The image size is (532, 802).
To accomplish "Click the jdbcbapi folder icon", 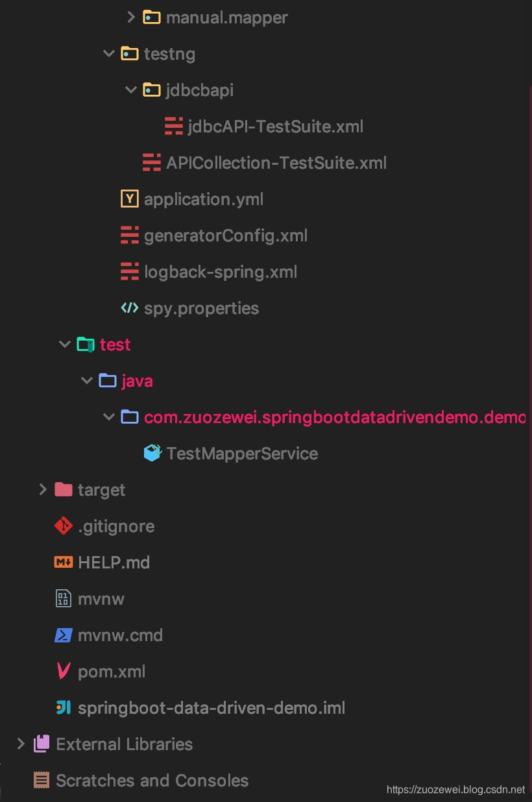I will tap(151, 90).
